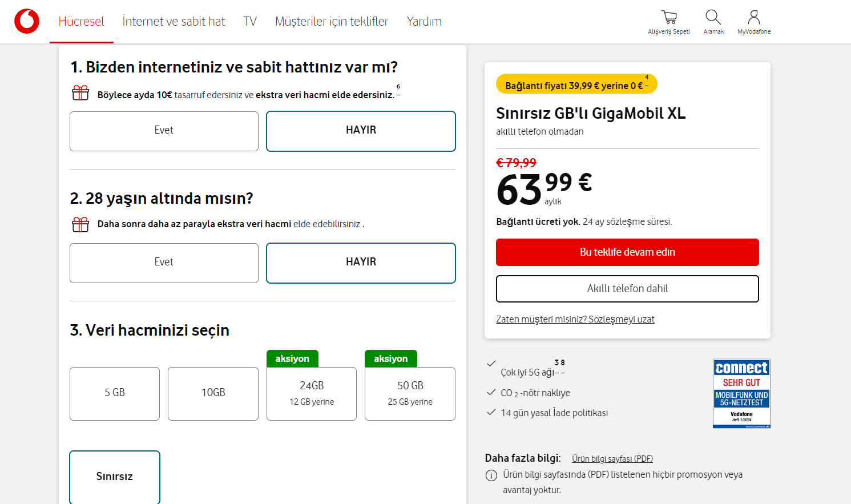Viewport: 851px width, 504px height.
Task: Choose the 50 GB aksiyon data option
Action: coord(410,394)
